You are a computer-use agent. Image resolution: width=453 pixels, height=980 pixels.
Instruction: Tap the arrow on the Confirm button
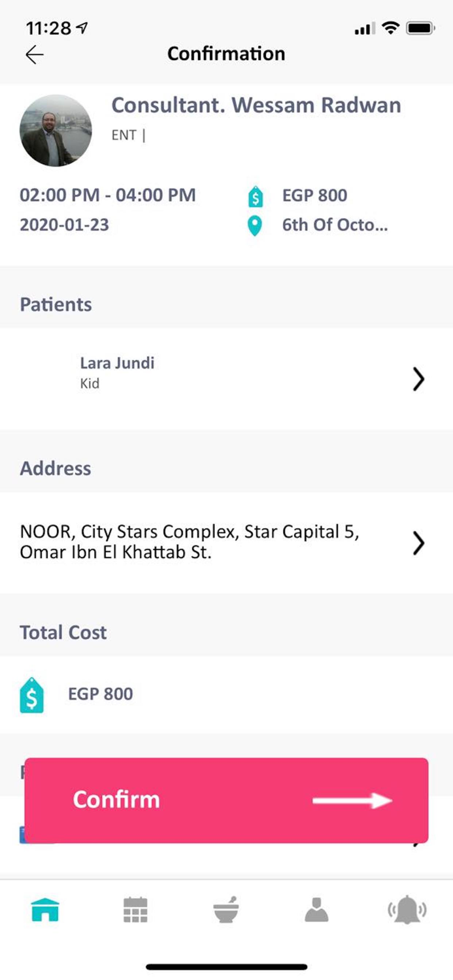click(352, 801)
